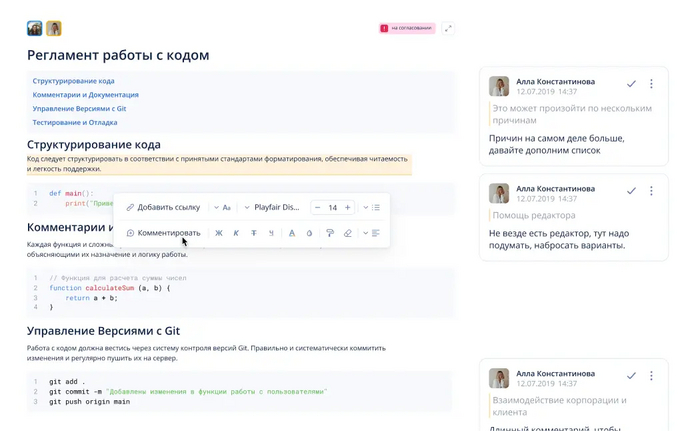Click Добавить ссылку to add a link
Image resolution: width=700 pixels, height=431 pixels.
point(163,207)
